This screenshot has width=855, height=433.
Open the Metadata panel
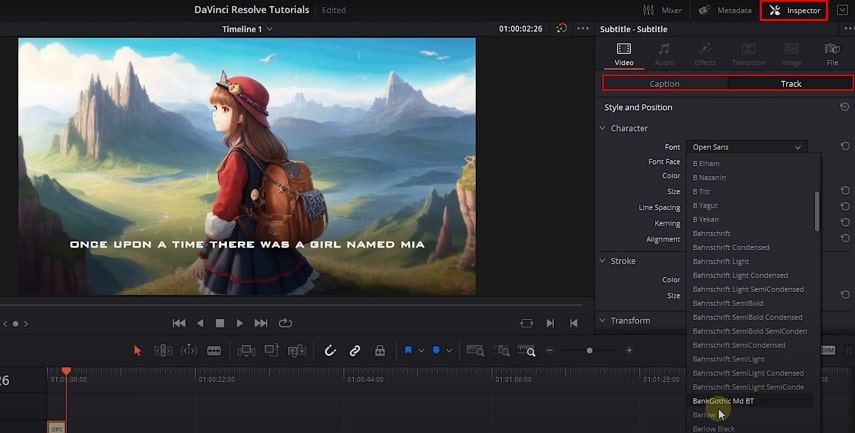pos(725,10)
